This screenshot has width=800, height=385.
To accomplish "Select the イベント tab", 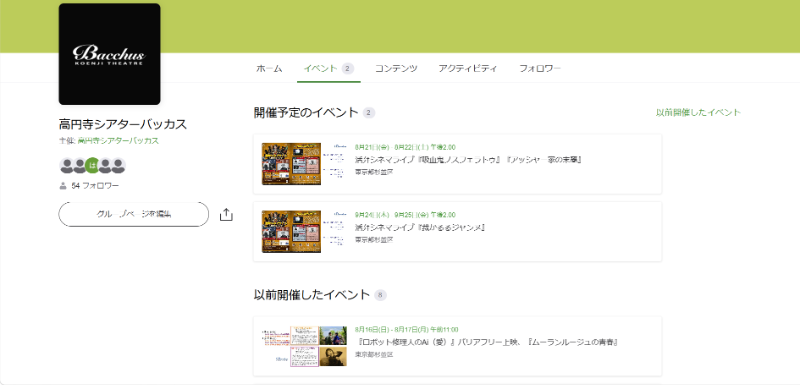I will click(x=329, y=68).
